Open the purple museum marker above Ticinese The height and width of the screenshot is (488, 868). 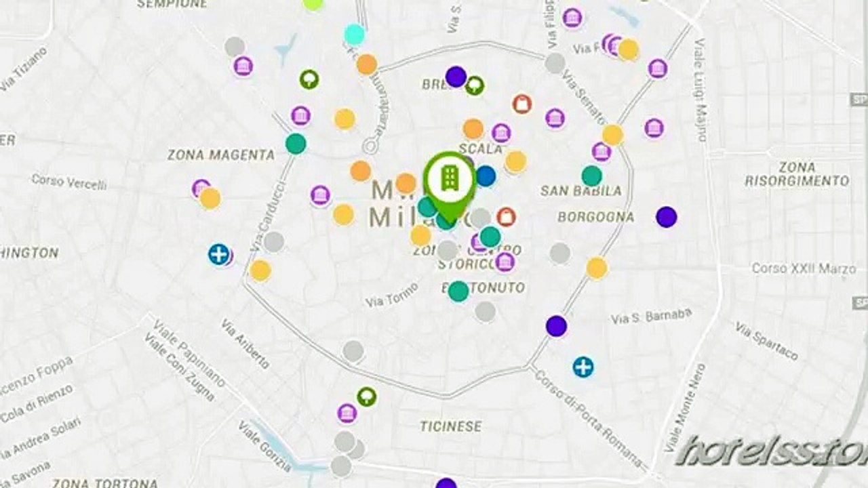347,413
